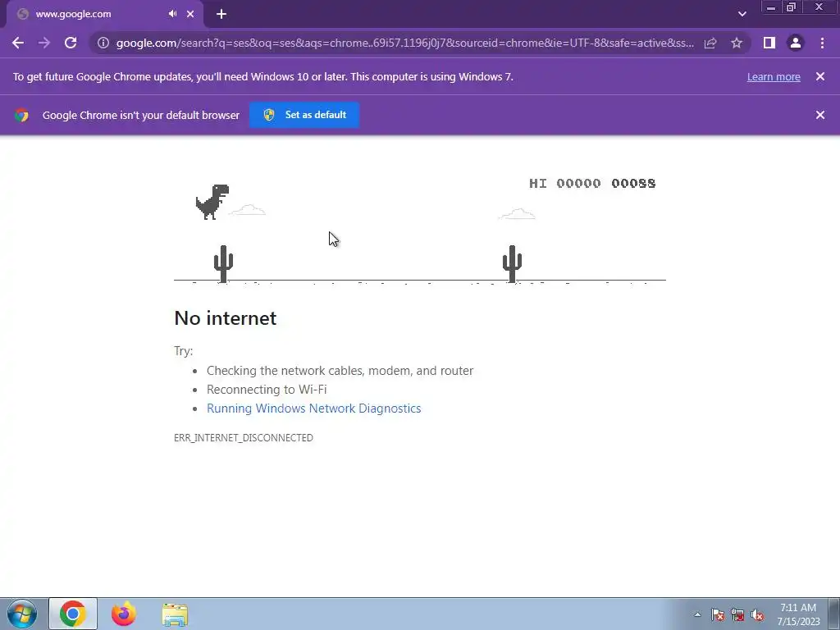This screenshot has width=840, height=630.
Task: Open the Learn more link
Action: coord(774,76)
